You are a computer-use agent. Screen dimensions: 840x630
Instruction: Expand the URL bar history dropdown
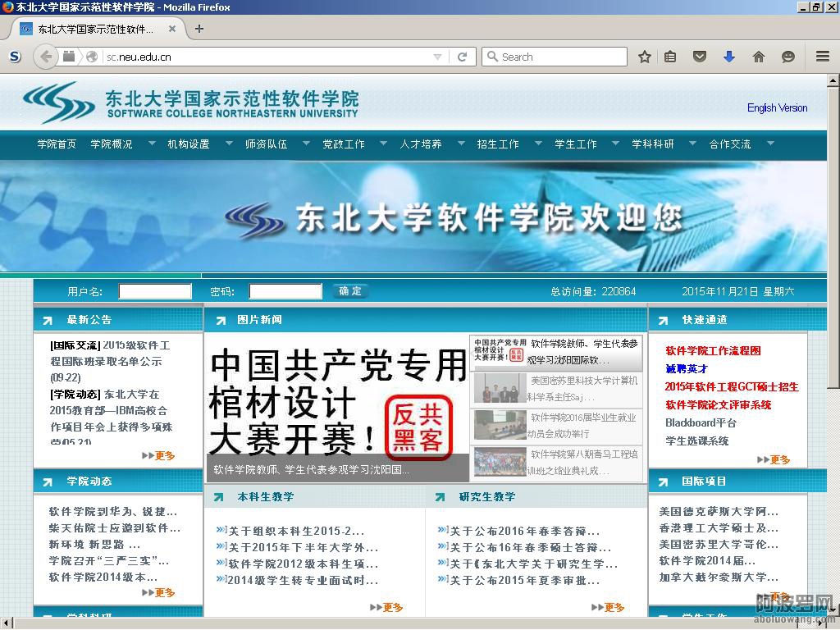(438, 57)
